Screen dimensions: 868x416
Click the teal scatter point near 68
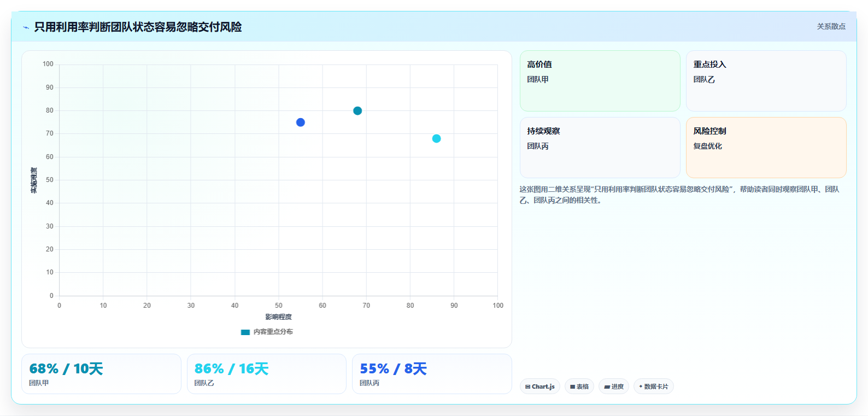pos(357,111)
